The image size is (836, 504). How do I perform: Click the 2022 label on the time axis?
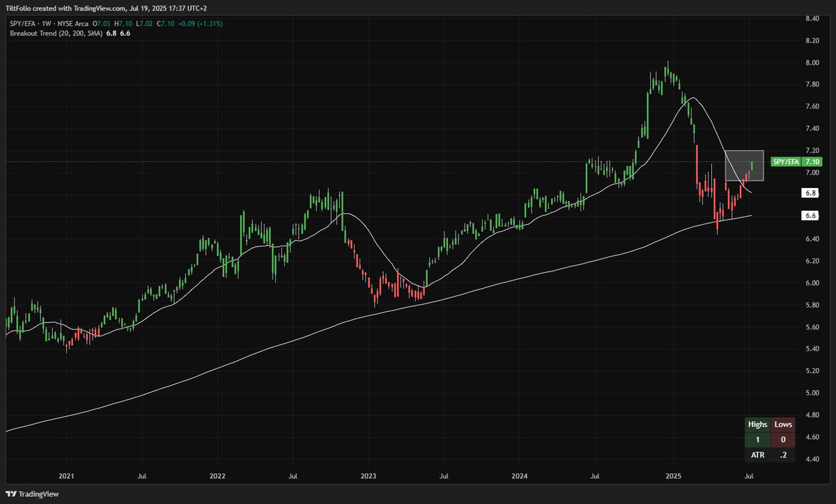217,477
